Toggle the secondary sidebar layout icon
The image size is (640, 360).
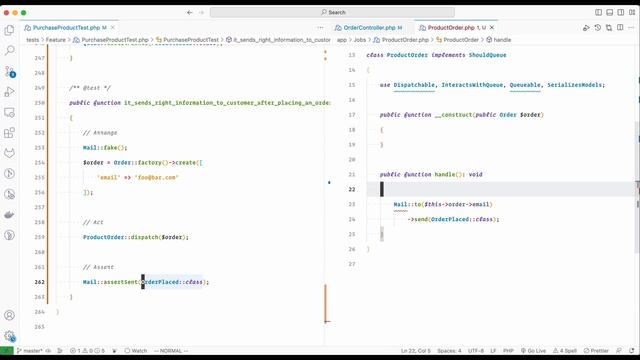[x=620, y=13]
